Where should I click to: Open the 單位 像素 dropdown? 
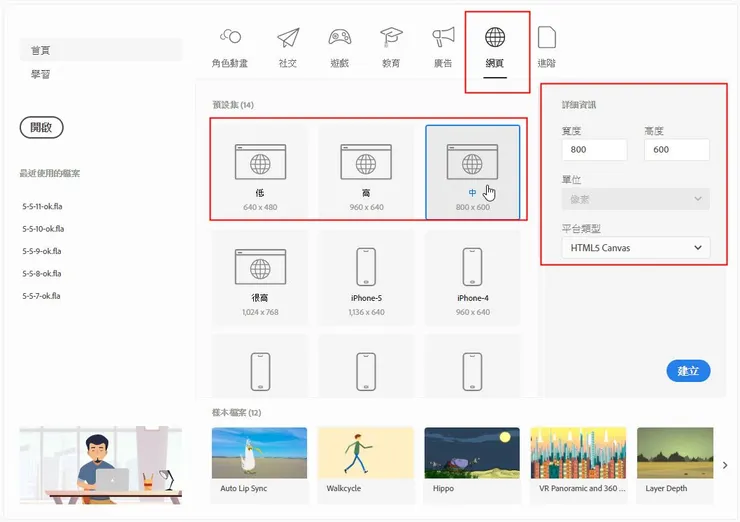pyautogui.click(x=635, y=199)
